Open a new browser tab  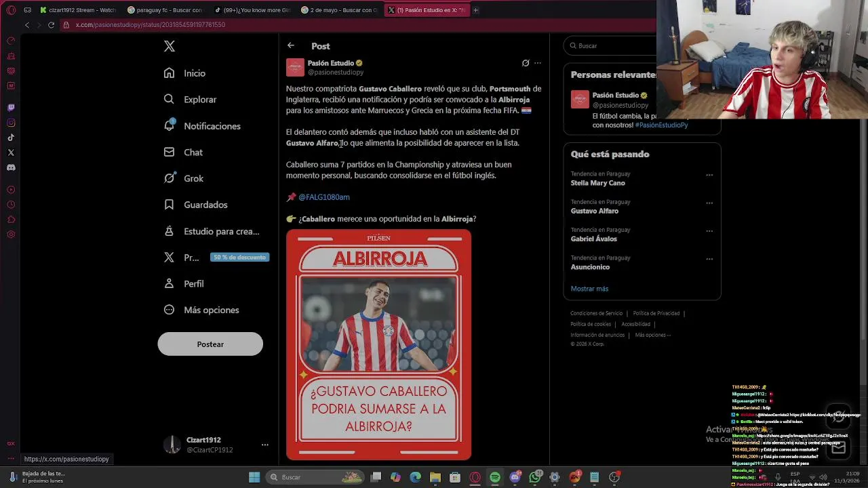point(475,10)
